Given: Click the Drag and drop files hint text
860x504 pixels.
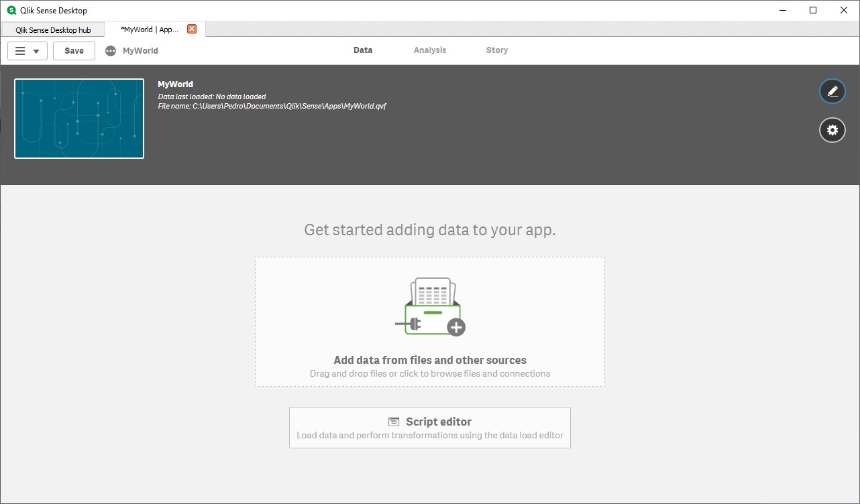Looking at the screenshot, I should (x=430, y=373).
